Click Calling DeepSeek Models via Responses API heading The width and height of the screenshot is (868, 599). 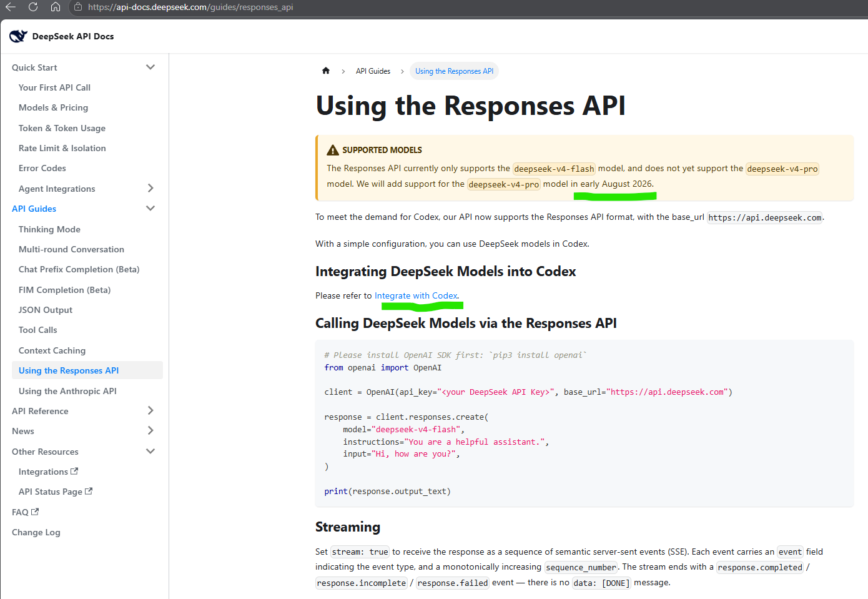(466, 323)
